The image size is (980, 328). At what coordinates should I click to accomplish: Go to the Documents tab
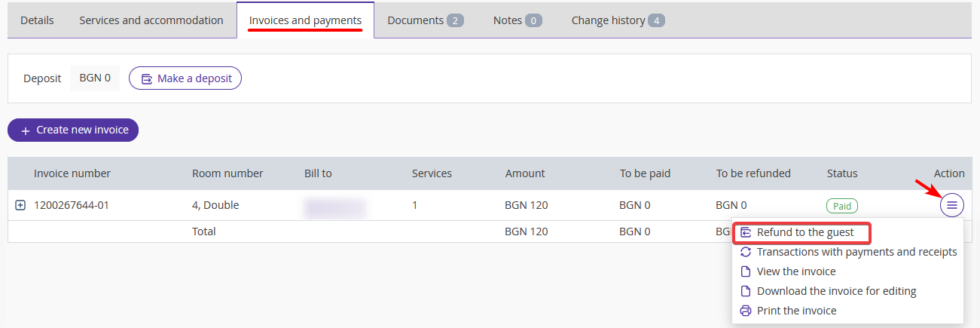point(425,20)
